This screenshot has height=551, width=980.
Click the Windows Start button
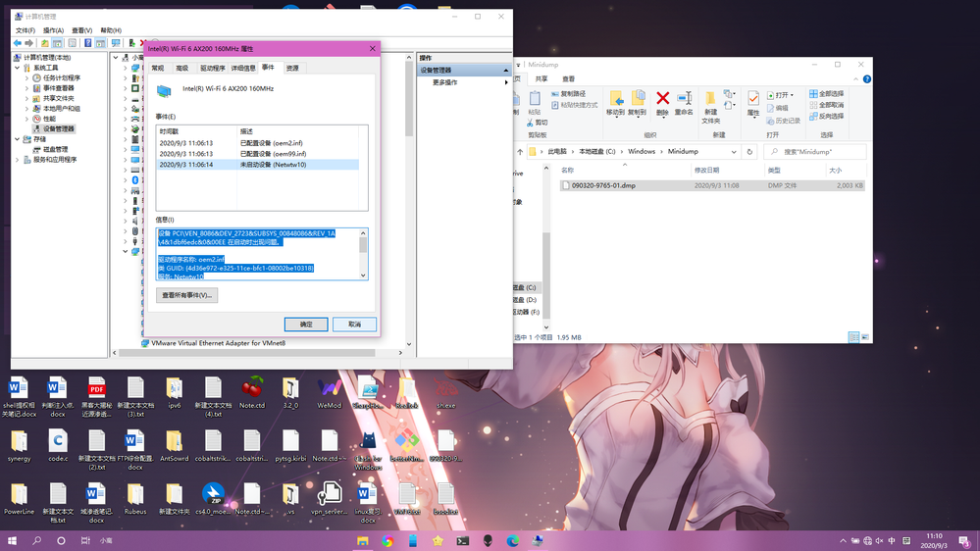(12, 541)
